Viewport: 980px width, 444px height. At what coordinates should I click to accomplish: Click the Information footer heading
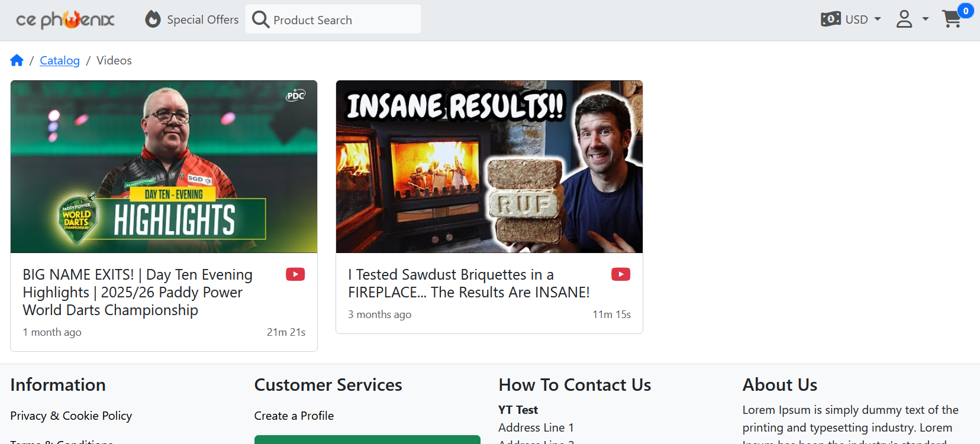click(58, 385)
